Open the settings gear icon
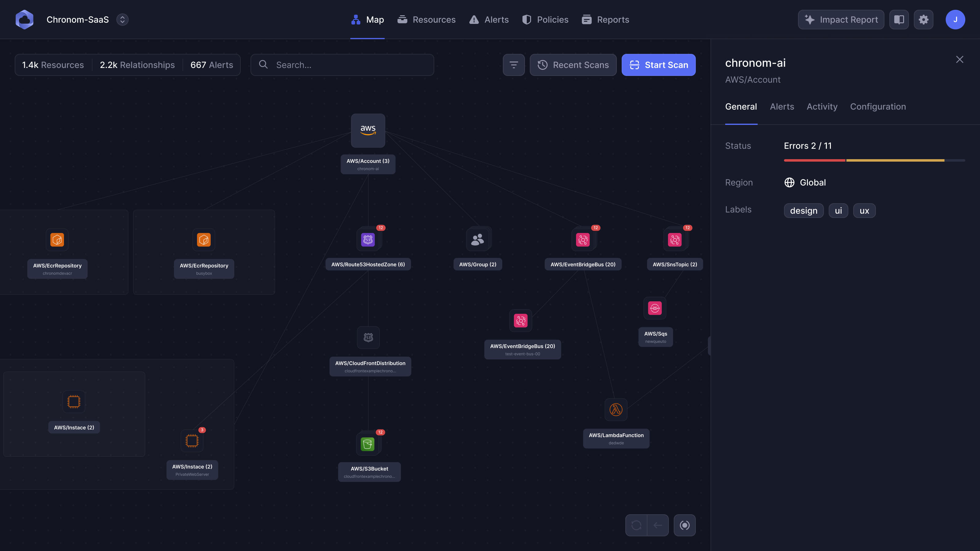This screenshot has width=980, height=551. (x=923, y=19)
